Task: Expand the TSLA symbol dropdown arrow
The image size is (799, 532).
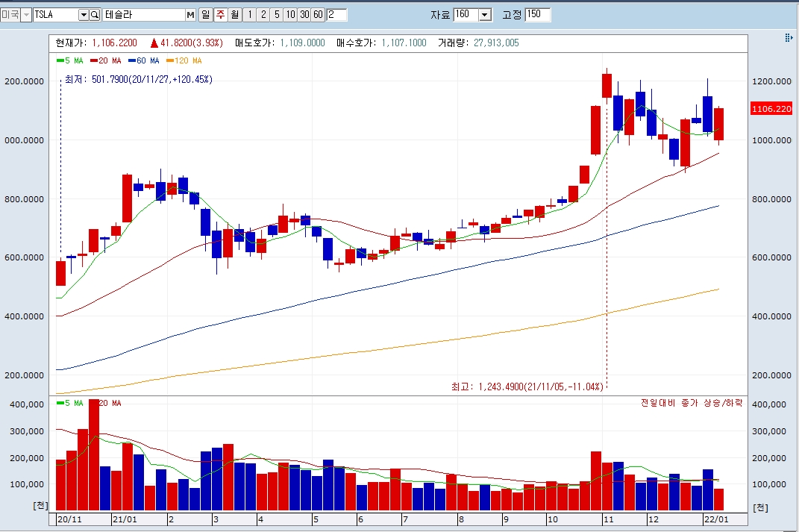Action: point(84,15)
